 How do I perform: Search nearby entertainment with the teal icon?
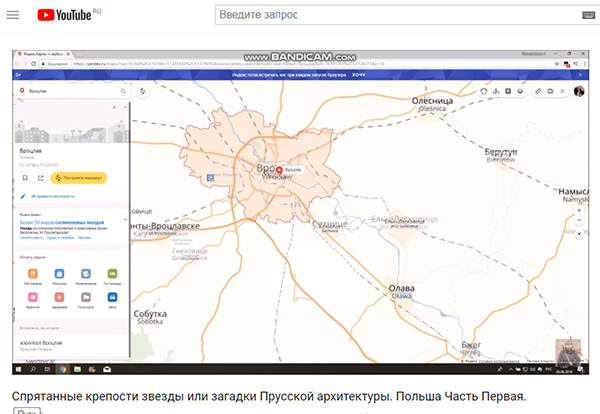pyautogui.click(x=86, y=274)
